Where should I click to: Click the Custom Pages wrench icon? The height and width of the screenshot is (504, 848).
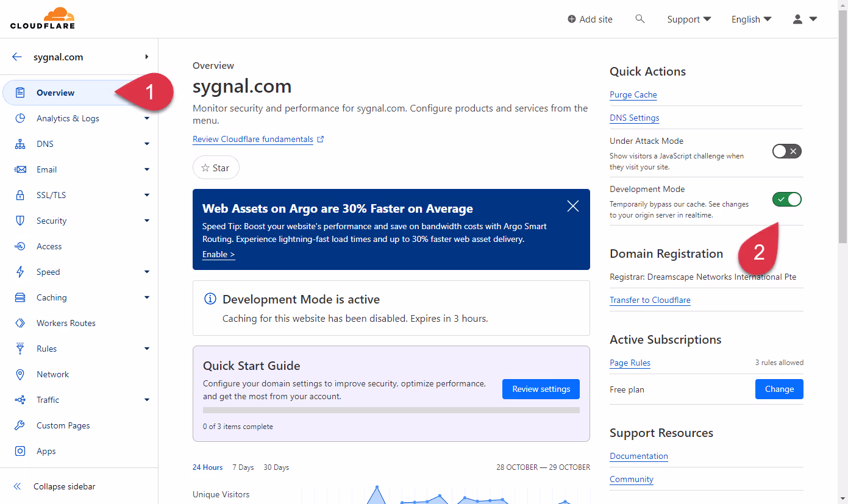tap(20, 425)
